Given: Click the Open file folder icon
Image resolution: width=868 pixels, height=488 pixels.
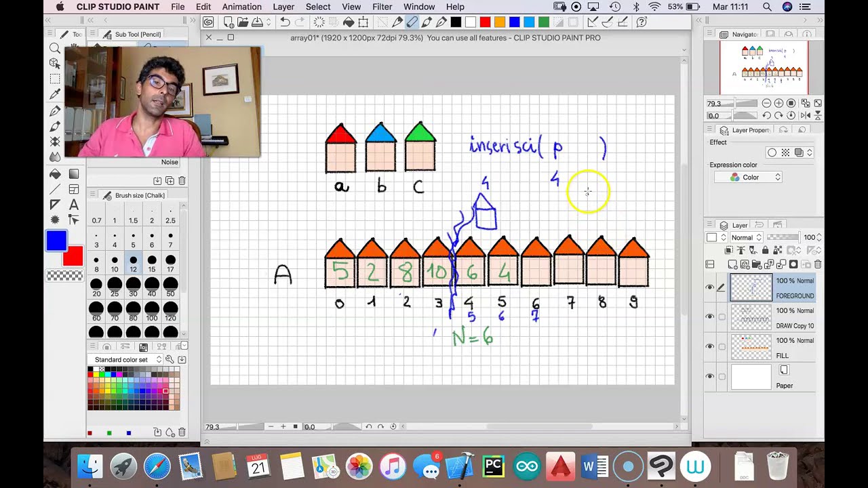Looking at the screenshot, I should (243, 22).
